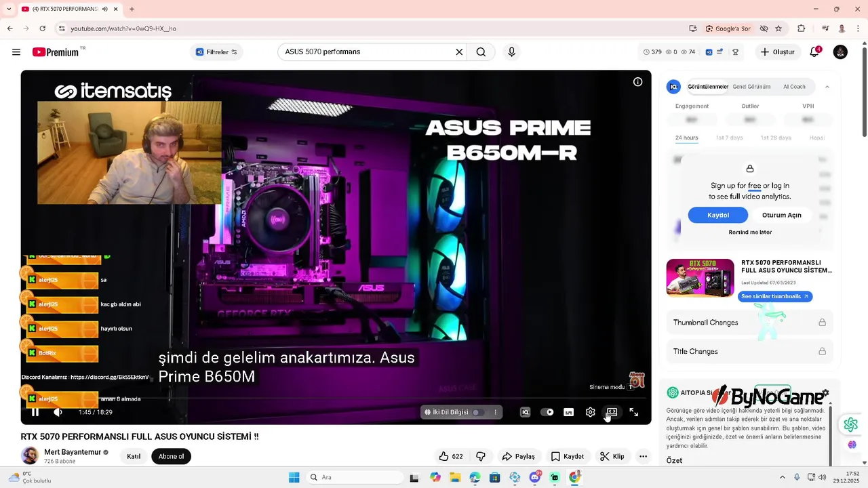Open the Chrome extensions puzzle icon

(x=802, y=28)
